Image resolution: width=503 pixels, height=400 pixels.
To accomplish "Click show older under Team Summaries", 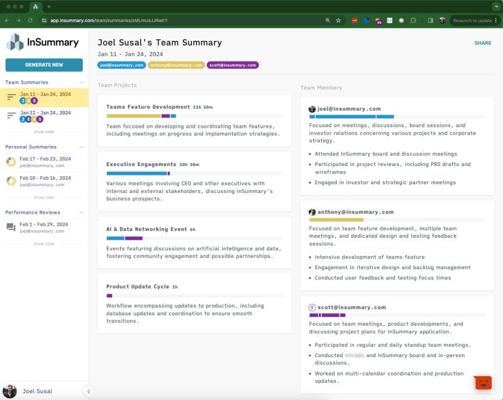I will (44, 132).
